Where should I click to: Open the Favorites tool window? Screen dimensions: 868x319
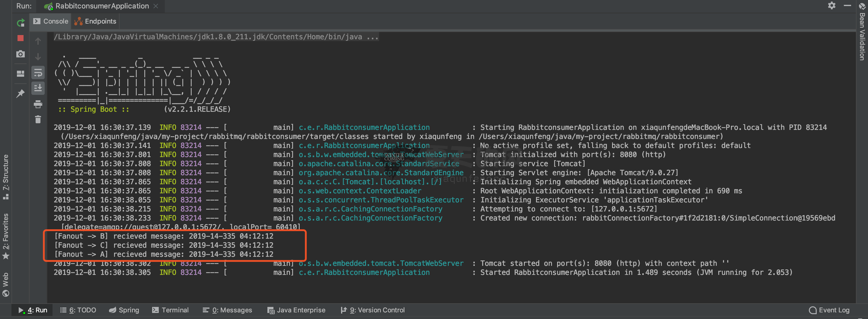click(x=6, y=236)
